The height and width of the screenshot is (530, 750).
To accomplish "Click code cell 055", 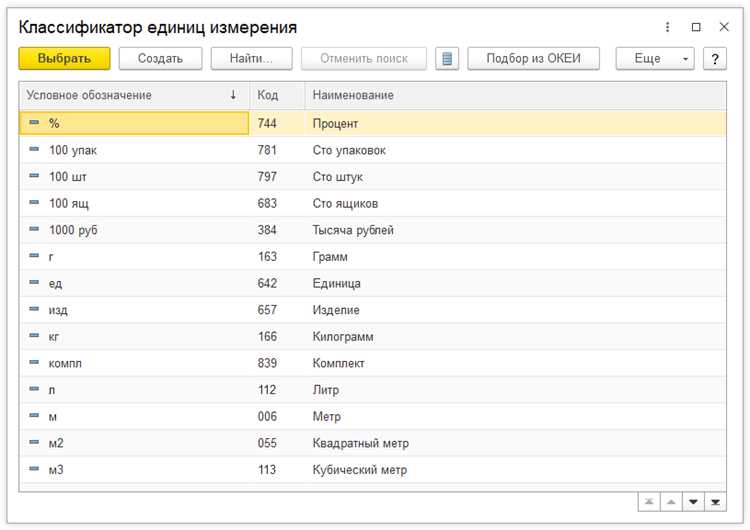I will 277,443.
